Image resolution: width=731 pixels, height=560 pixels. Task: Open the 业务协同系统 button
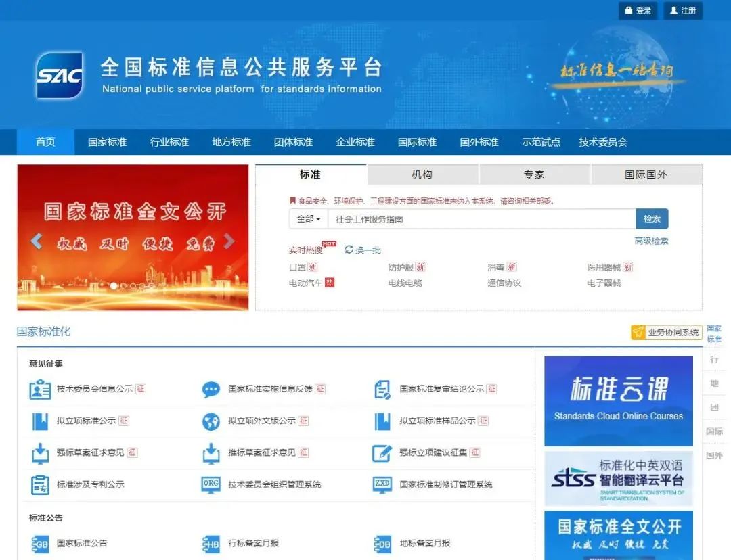pyautogui.click(x=667, y=332)
